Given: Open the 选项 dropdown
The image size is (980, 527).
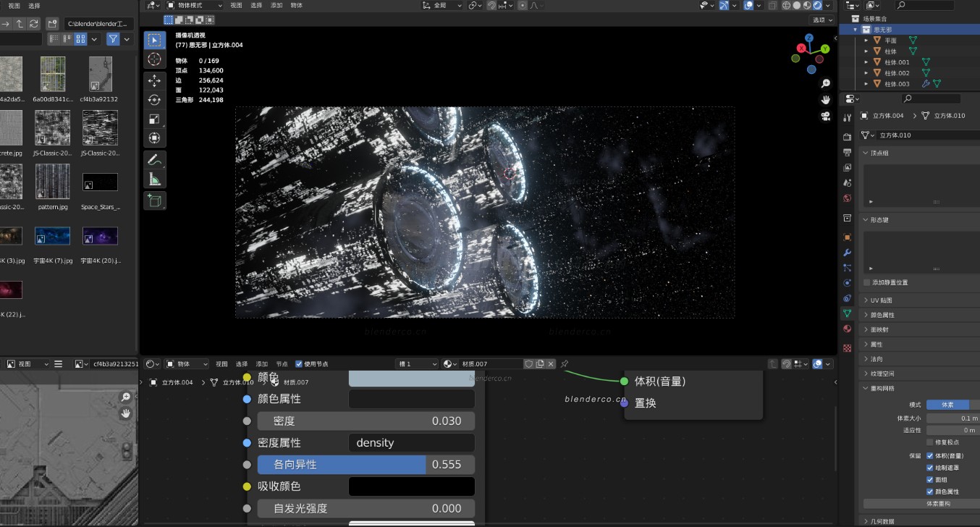Looking at the screenshot, I should click(x=823, y=20).
